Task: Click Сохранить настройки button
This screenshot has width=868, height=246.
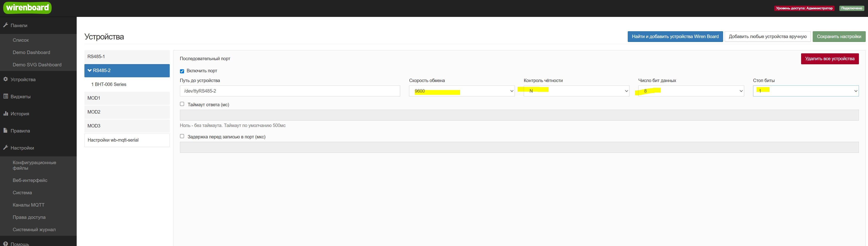Action: tap(839, 36)
